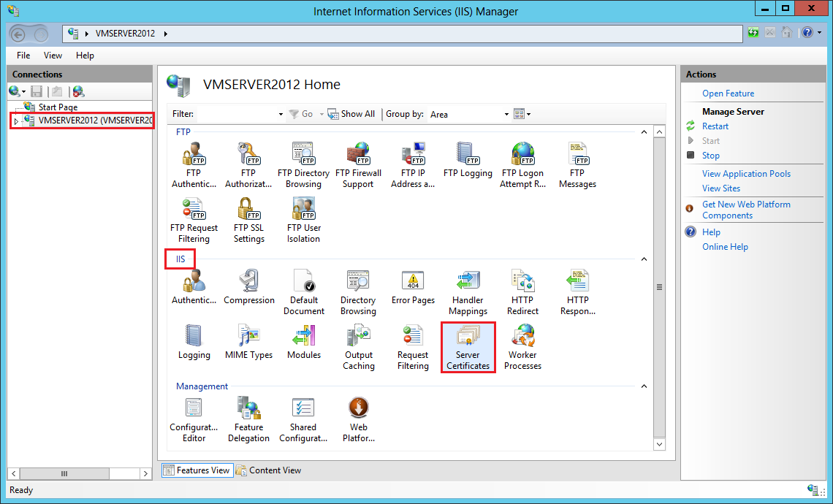833x504 pixels.
Task: Switch to the Content View tab
Action: pos(268,470)
